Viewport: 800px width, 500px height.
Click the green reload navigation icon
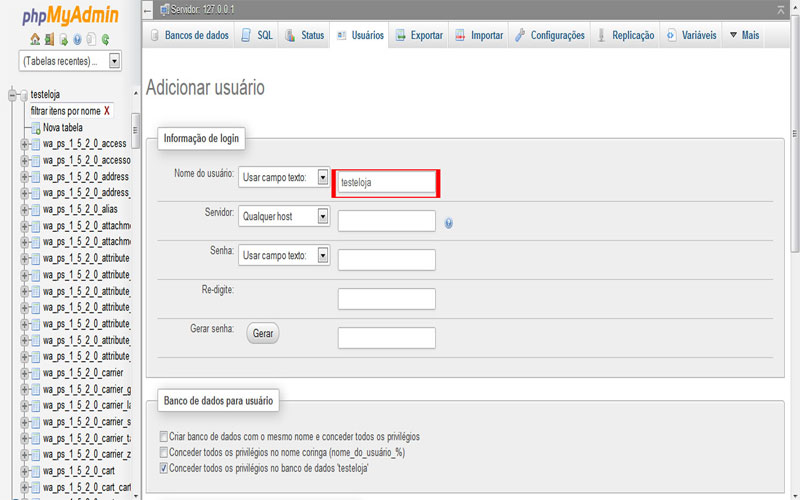coord(105,39)
